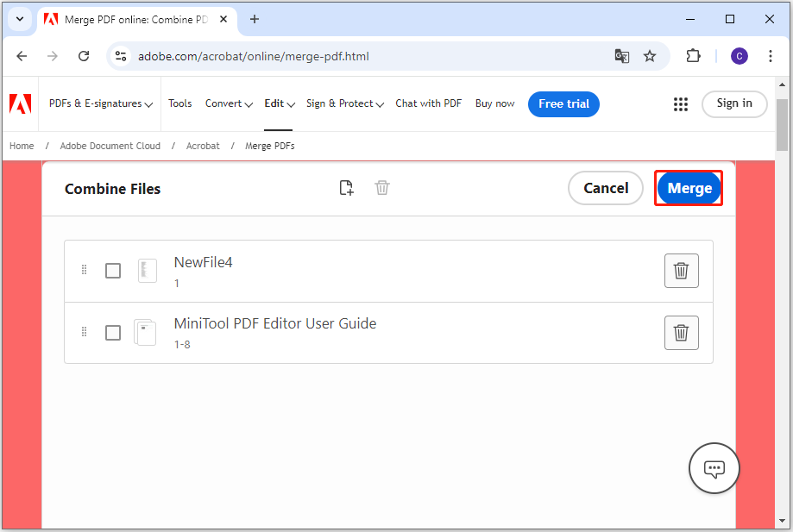Expand the Sign & Protect dropdown

tap(345, 103)
